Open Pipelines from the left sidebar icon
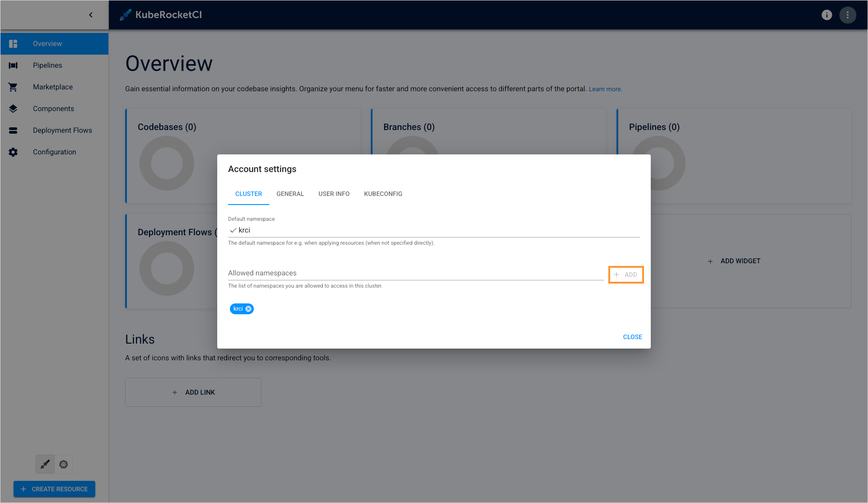Screen dimensions: 868x503 coord(13,65)
